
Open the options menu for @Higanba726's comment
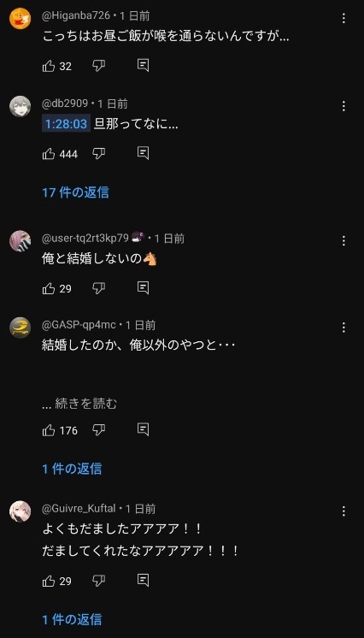343,18
